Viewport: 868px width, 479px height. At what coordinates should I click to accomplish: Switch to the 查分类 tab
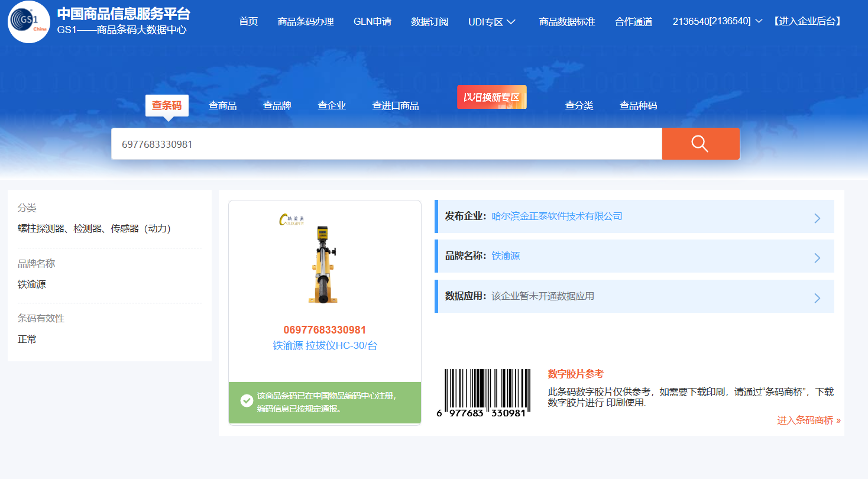point(579,106)
